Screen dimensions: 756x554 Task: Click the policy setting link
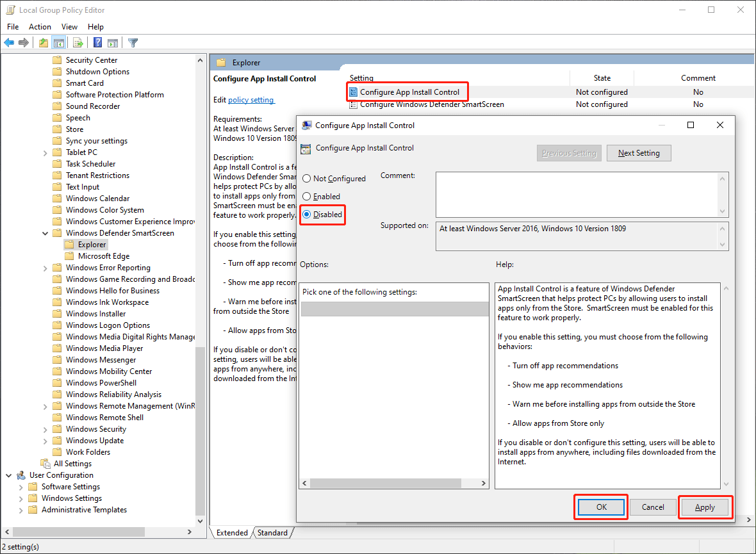pyautogui.click(x=251, y=100)
